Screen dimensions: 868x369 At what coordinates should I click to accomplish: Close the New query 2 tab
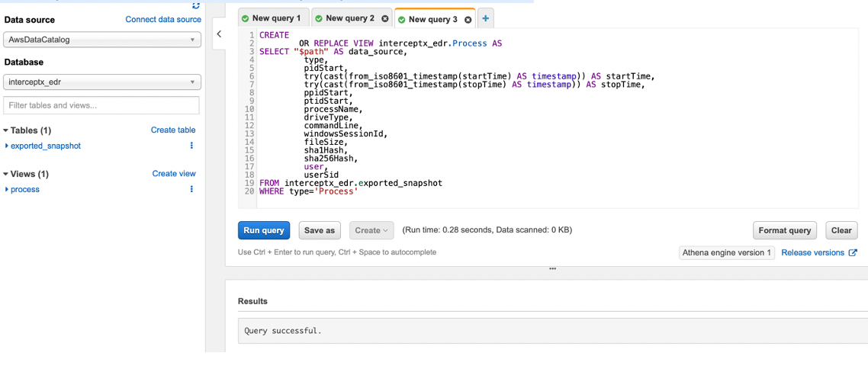(x=384, y=19)
